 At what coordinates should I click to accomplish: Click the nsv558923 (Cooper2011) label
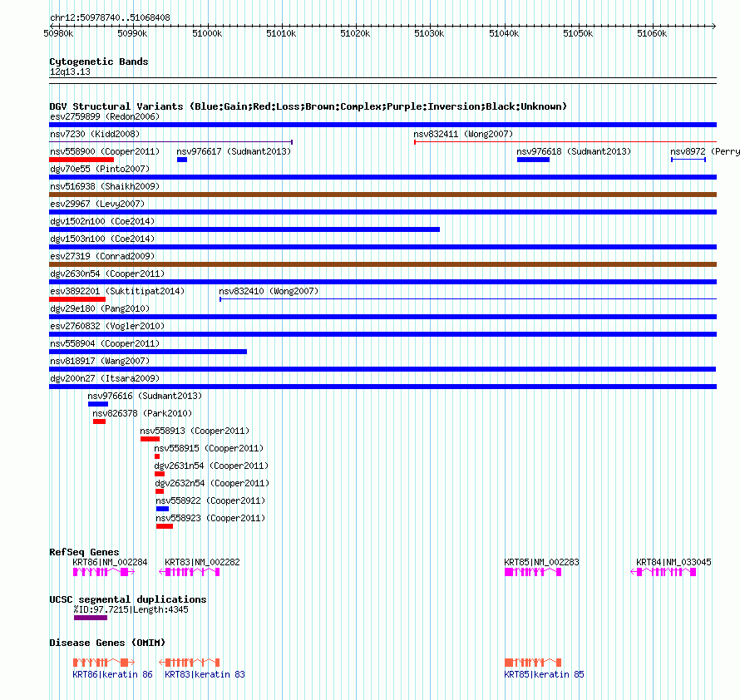click(210, 518)
